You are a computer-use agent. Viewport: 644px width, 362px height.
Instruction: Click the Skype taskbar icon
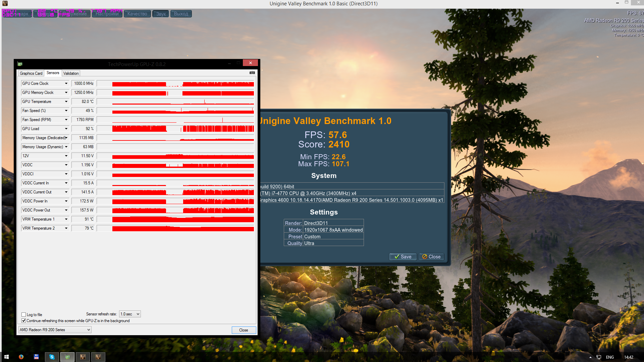pos(52,357)
